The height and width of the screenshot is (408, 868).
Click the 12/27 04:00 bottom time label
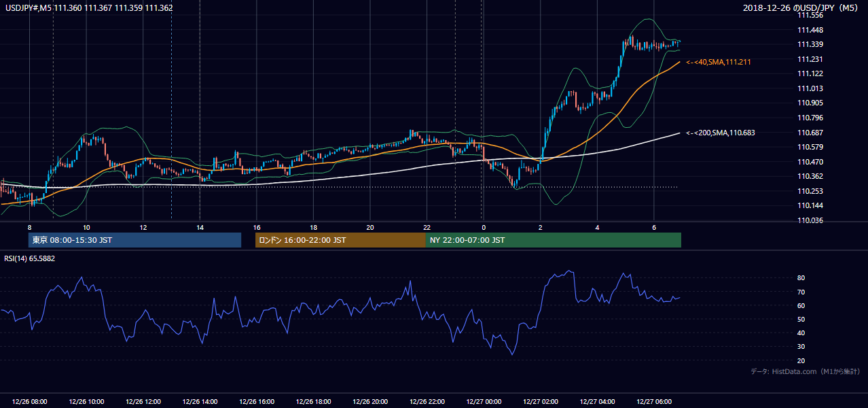[597, 402]
